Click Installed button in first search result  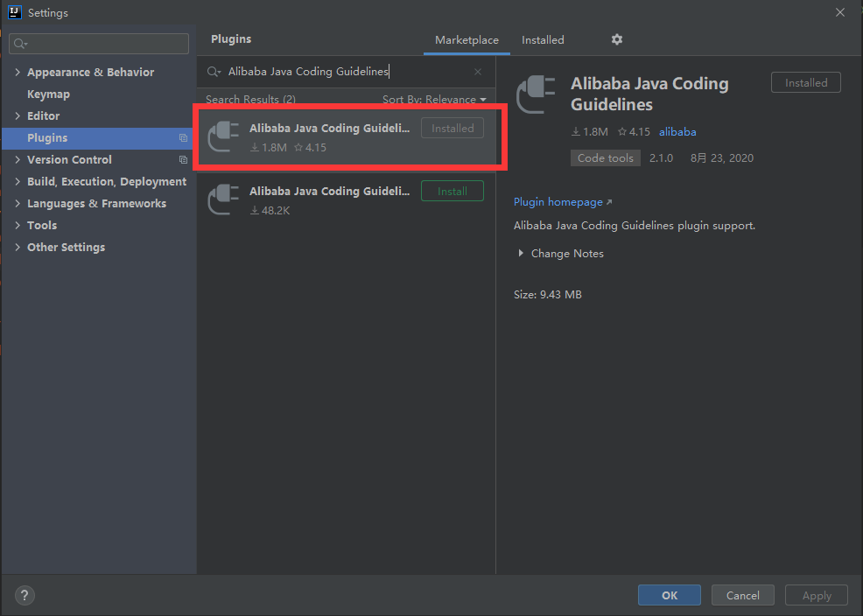[453, 128]
